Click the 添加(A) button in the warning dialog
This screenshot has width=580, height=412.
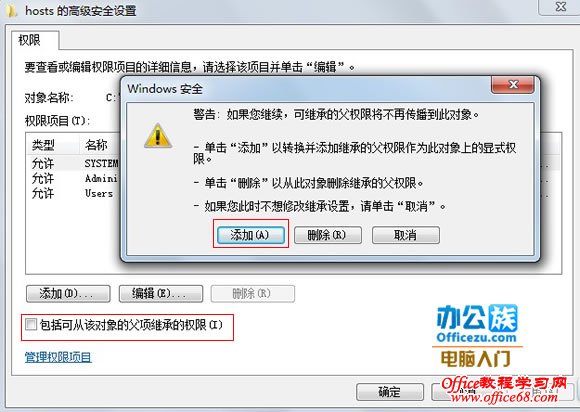(x=250, y=234)
